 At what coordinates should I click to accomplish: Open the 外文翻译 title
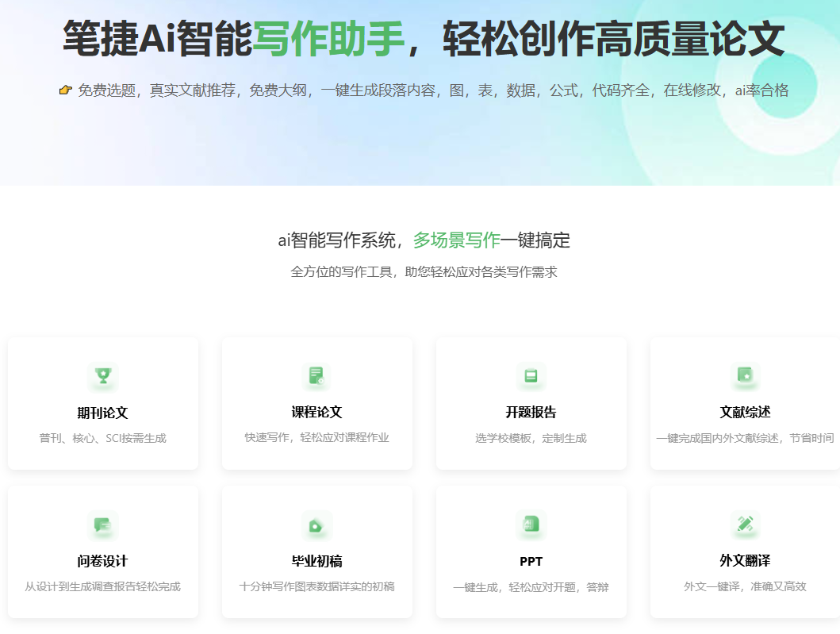point(745,561)
